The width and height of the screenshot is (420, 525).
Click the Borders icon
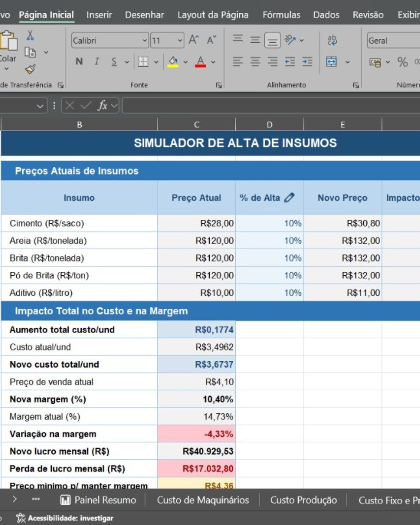(x=143, y=61)
